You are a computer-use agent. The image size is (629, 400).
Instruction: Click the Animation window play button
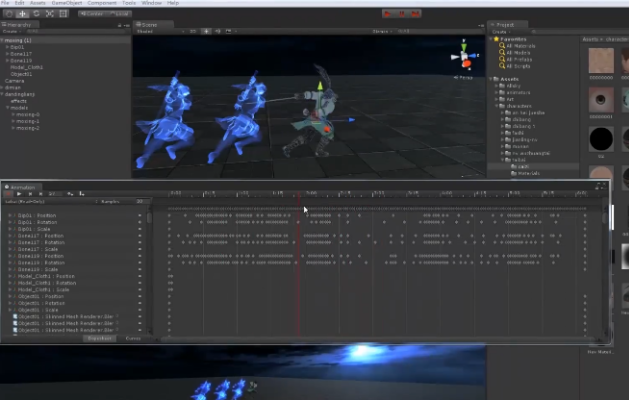click(19, 194)
